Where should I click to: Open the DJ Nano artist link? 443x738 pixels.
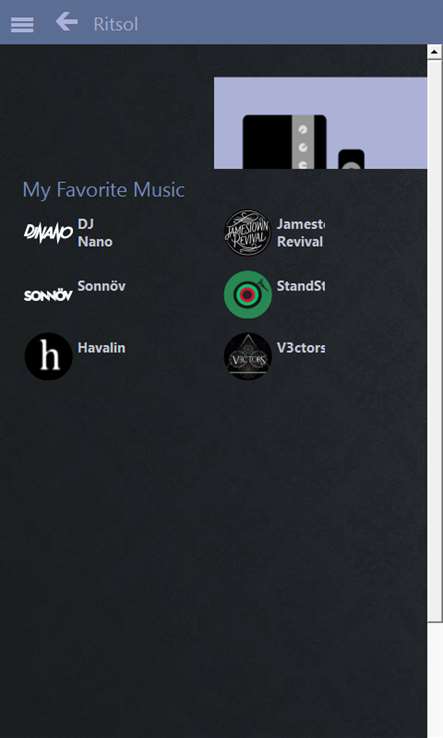pos(95,233)
